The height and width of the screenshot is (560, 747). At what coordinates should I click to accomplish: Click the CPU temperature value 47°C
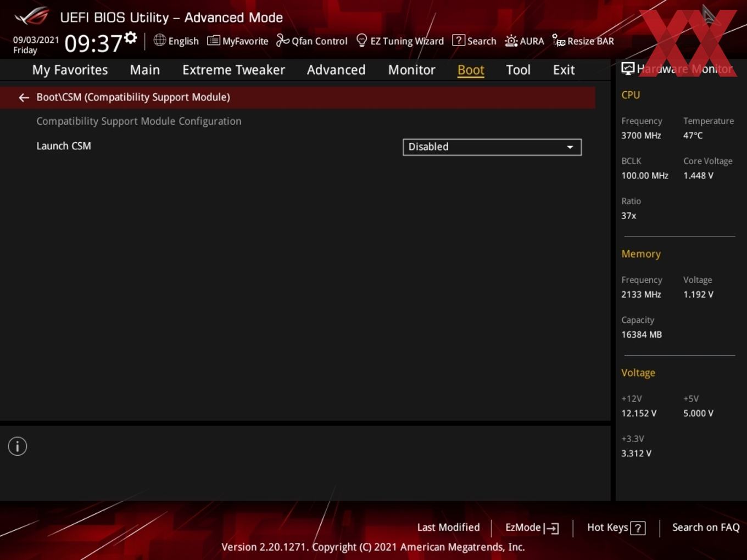pyautogui.click(x=693, y=136)
